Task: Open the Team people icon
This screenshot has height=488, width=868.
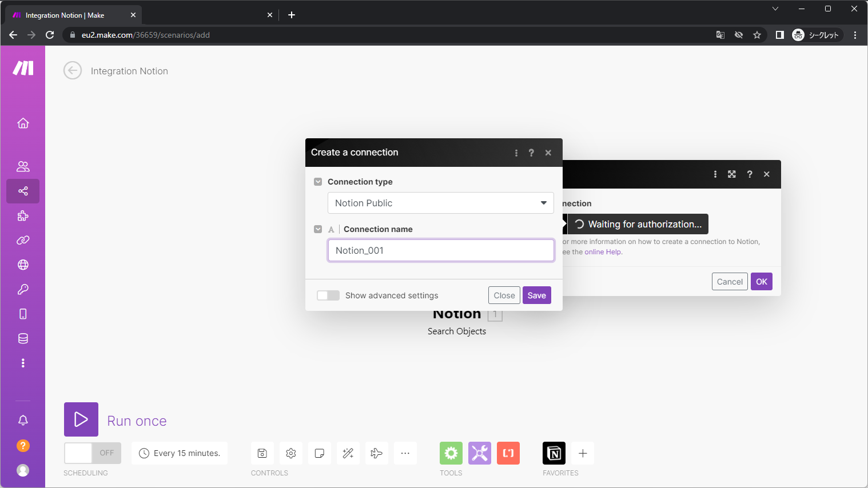Action: (23, 166)
